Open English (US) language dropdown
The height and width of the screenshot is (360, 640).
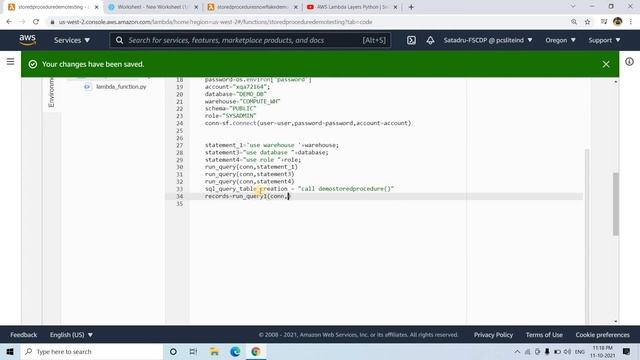[x=71, y=335]
